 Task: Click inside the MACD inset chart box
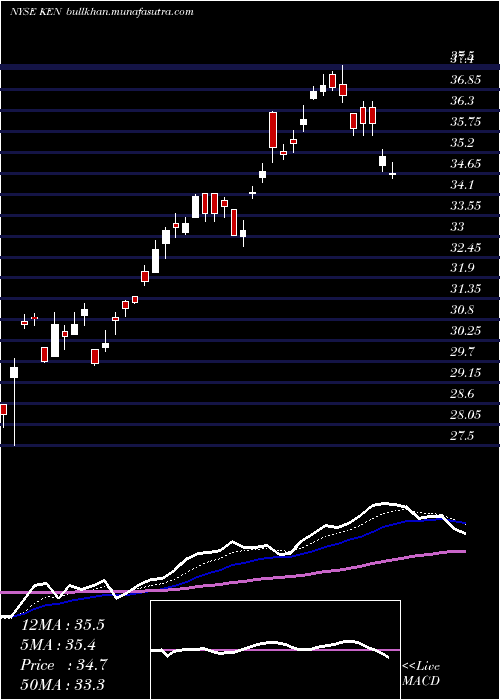[x=275, y=650]
